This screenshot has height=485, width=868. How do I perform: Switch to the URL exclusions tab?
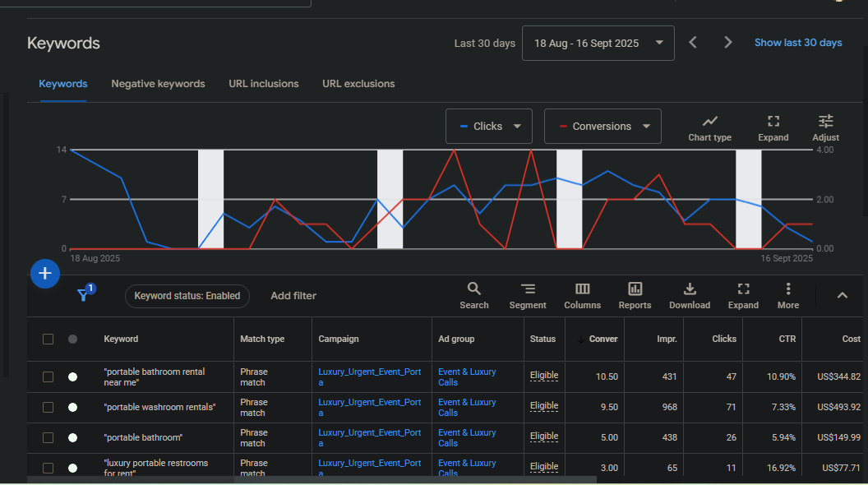[358, 84]
